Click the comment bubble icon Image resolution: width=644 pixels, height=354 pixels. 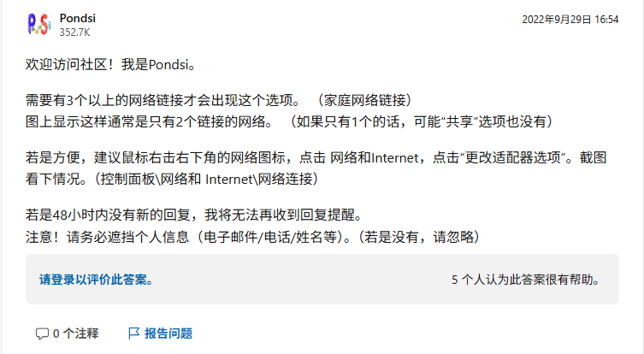coord(42,333)
